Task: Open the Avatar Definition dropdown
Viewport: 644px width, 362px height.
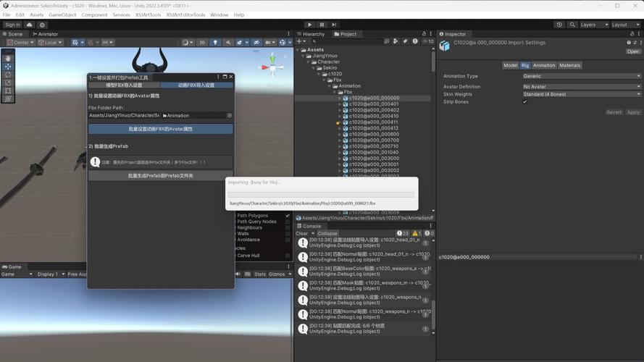Action: [582, 87]
